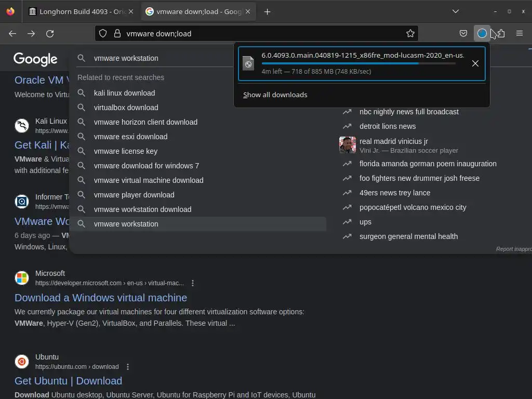Open 49ers news trey lance trend
Viewport: 532px width, 399px height.
coord(395,193)
